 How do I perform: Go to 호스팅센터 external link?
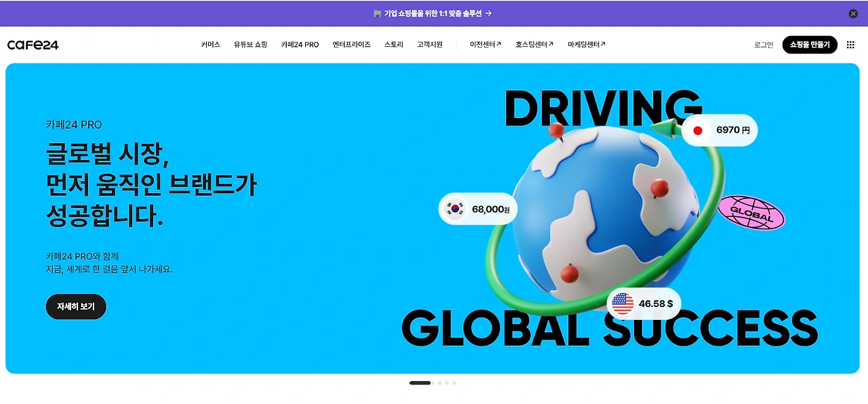point(534,45)
